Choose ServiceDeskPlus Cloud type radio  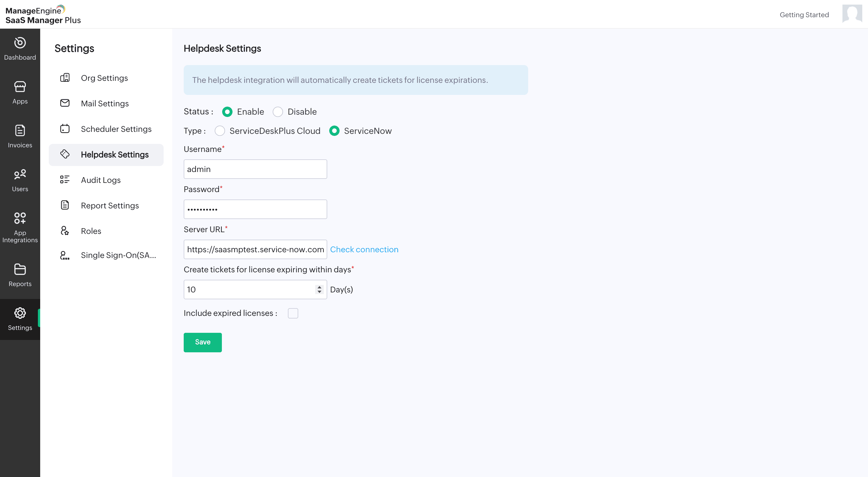(x=220, y=131)
